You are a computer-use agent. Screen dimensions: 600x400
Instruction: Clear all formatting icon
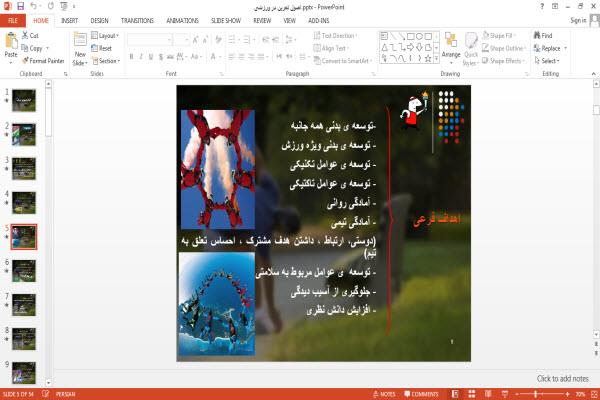[218, 39]
